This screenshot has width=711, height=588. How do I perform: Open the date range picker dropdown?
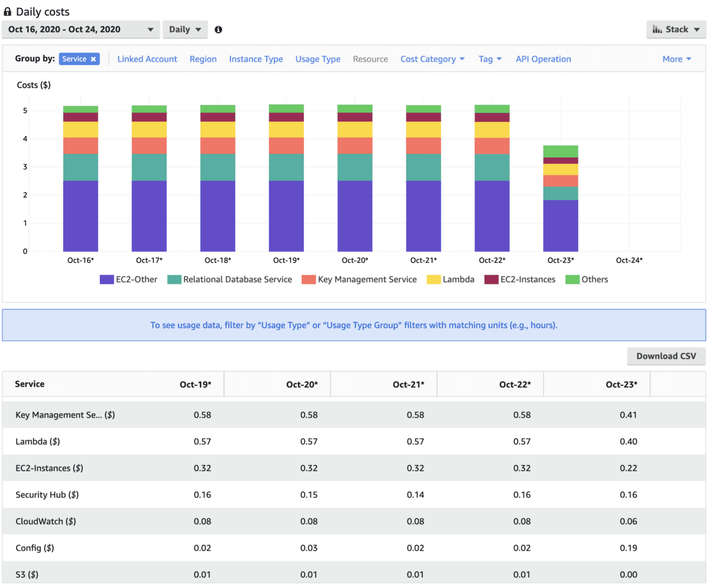[81, 29]
